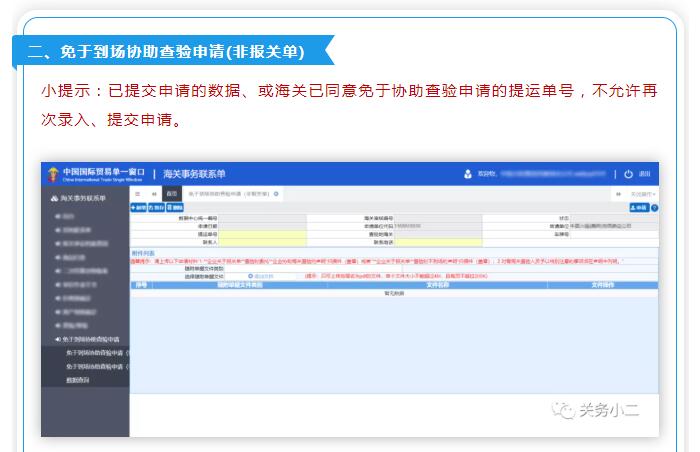
Task: Click the 暂存 toolbar button
Action: click(155, 207)
